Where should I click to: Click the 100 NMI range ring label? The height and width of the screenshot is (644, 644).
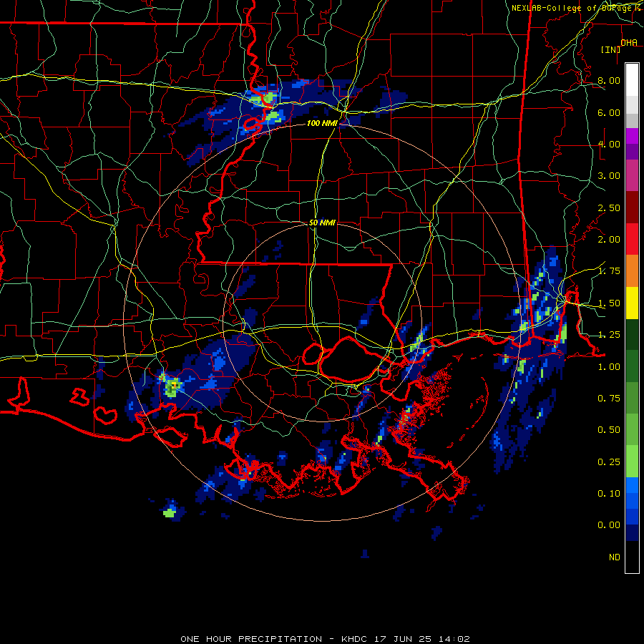(322, 123)
